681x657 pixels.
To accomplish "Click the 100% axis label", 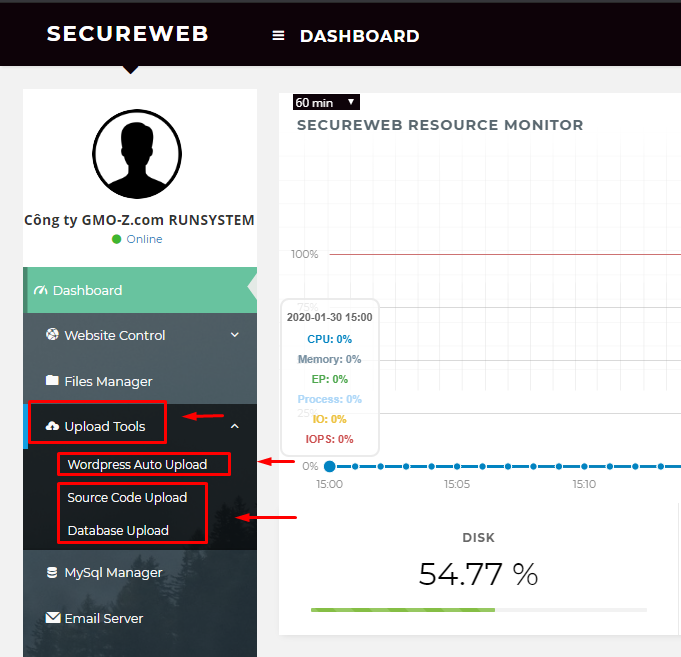I will click(x=304, y=254).
